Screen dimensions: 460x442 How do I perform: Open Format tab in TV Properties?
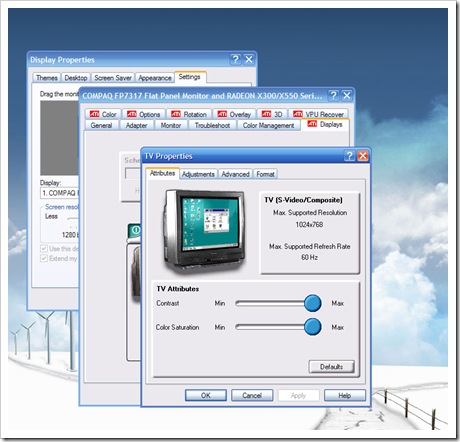point(265,174)
